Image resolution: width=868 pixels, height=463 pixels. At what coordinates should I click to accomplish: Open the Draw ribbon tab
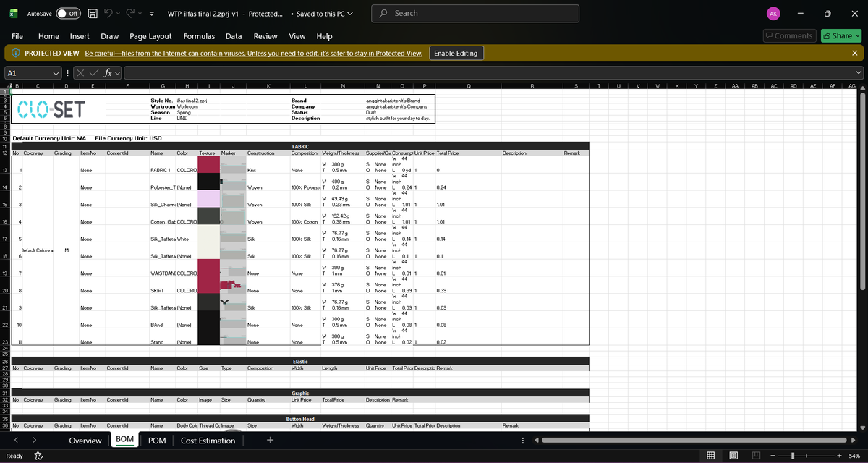[x=110, y=36]
